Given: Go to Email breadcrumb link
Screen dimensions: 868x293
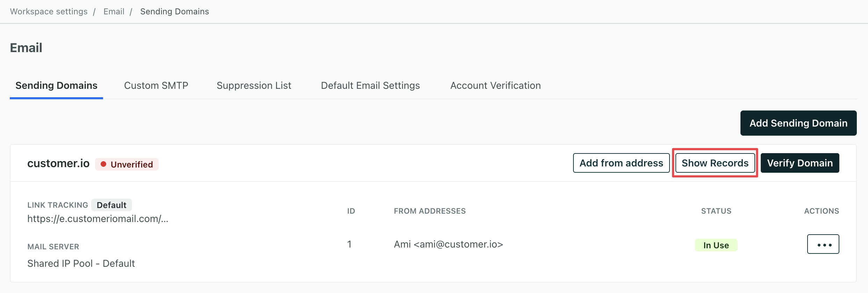Looking at the screenshot, I should tap(114, 12).
